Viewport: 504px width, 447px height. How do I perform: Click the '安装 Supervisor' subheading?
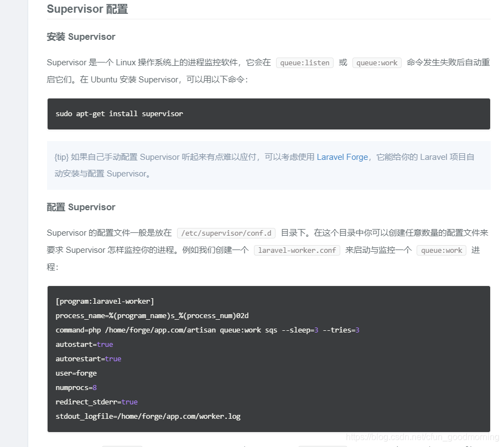tap(81, 37)
